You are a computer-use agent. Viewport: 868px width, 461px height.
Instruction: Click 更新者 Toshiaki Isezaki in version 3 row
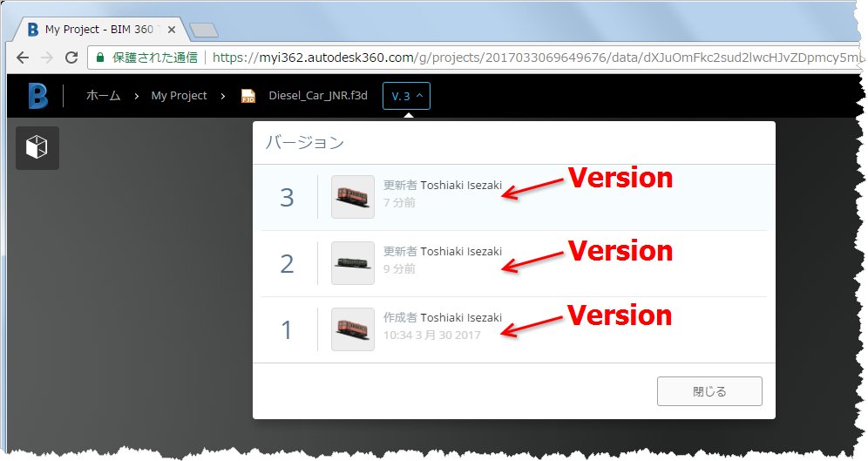[x=443, y=186]
